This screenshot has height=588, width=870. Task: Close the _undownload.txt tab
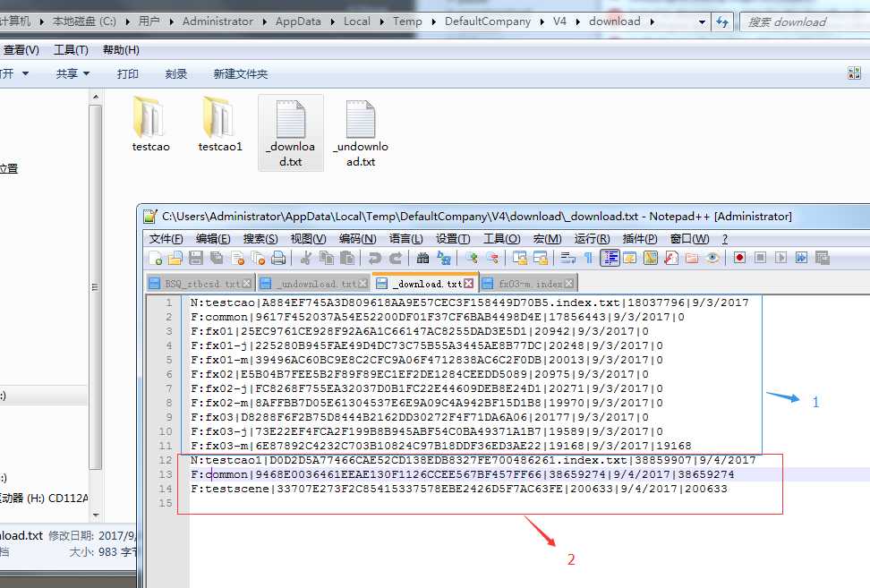pyautogui.click(x=362, y=284)
